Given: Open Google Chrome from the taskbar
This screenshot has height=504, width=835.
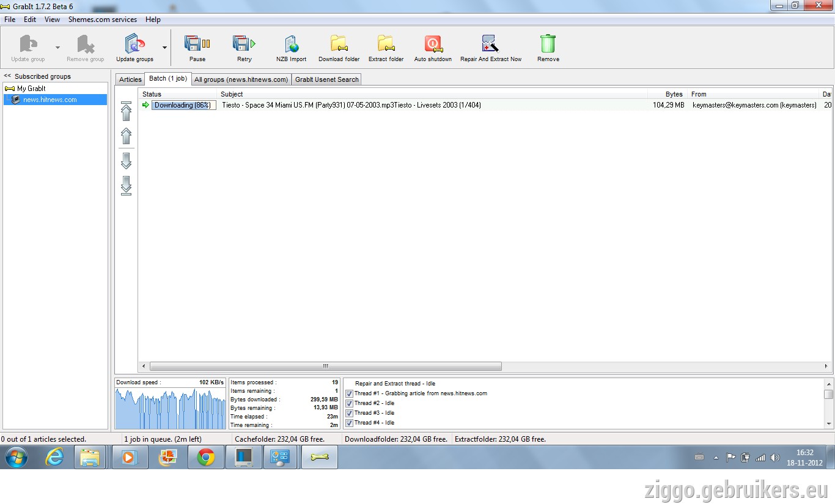Looking at the screenshot, I should point(206,457).
